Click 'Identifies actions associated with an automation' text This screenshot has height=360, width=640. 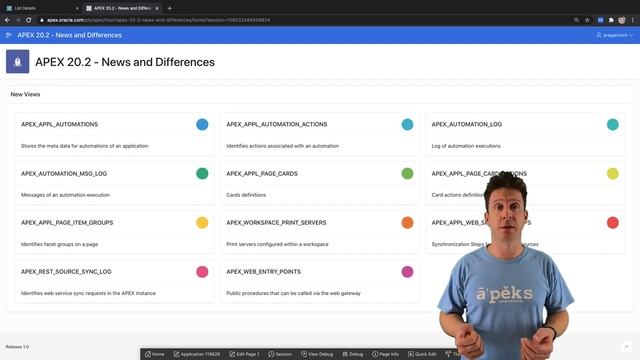point(282,146)
